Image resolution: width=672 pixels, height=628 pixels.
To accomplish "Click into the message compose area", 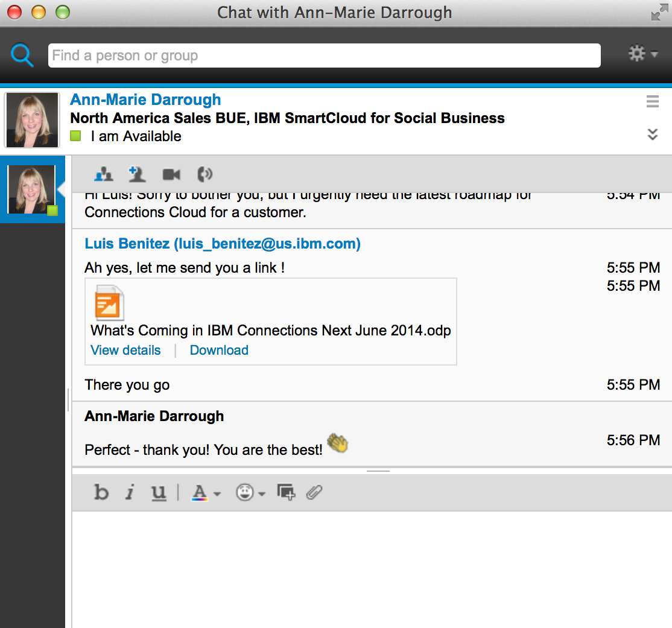I will (372, 569).
